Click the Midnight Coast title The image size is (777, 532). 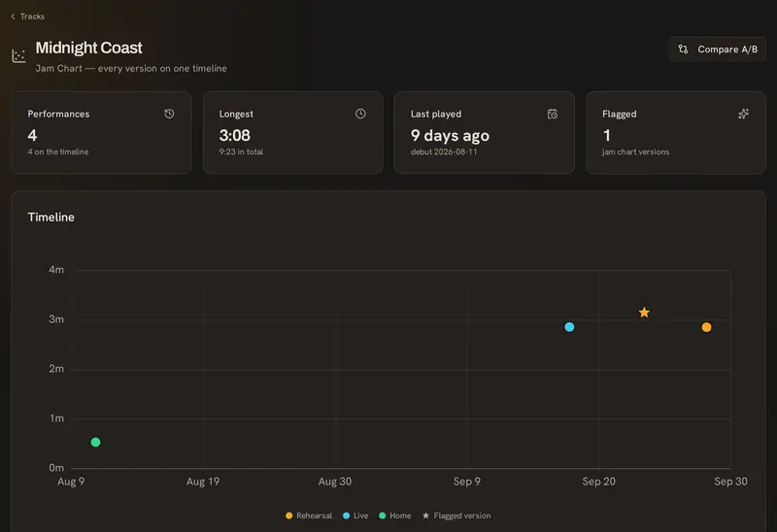(x=88, y=48)
